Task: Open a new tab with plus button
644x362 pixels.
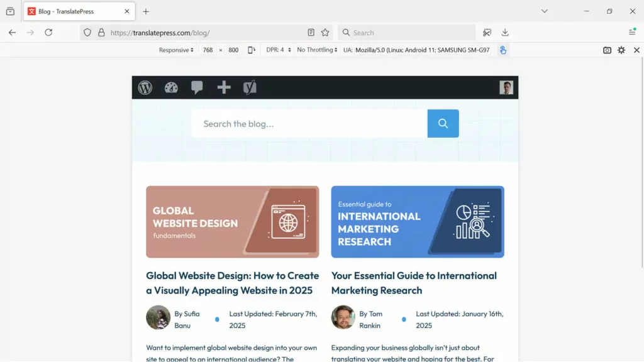Action: 146,11
